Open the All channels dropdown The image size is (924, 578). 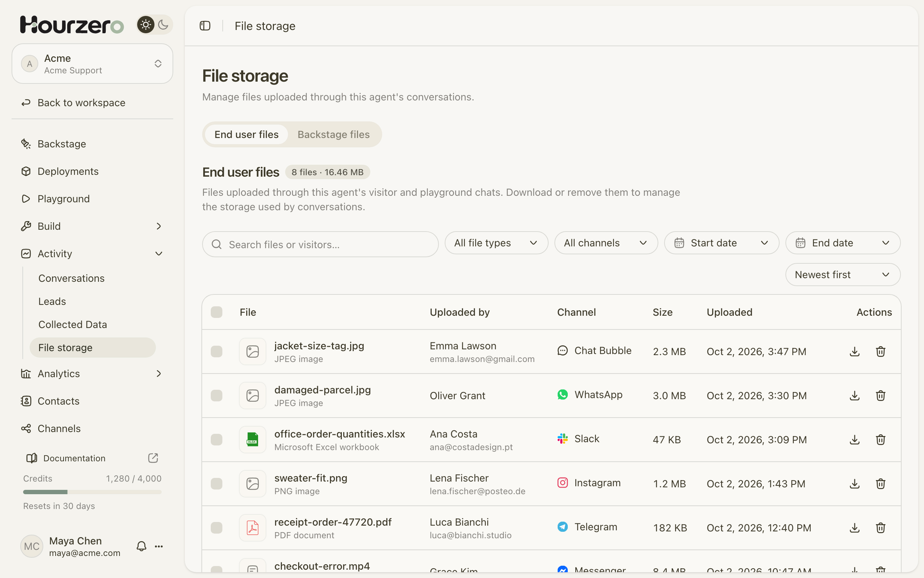pyautogui.click(x=606, y=243)
